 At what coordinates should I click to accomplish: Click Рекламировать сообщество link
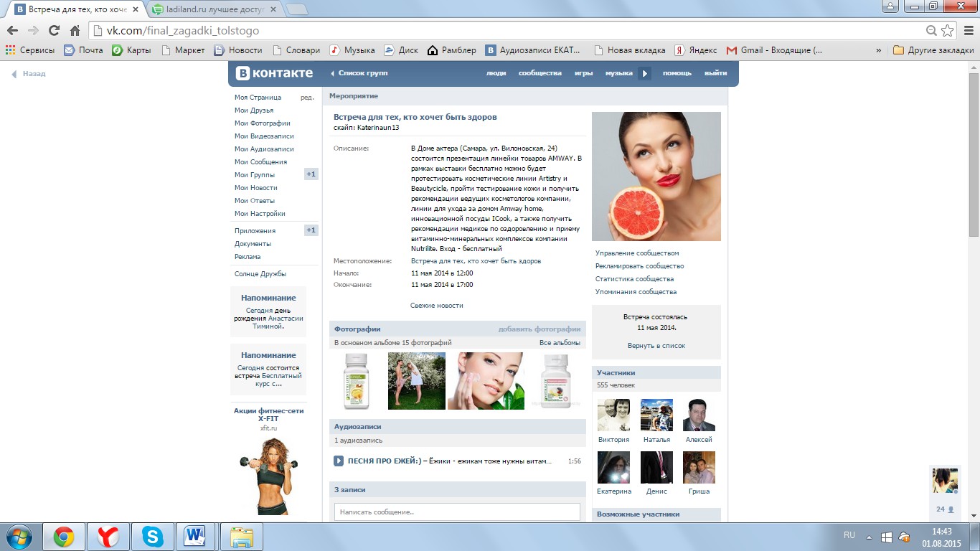click(x=639, y=266)
